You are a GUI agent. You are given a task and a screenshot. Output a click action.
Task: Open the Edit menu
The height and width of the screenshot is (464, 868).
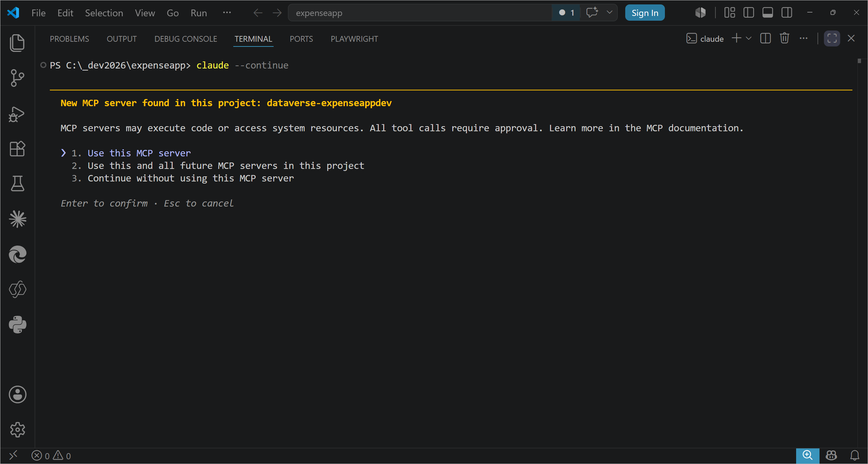coord(65,13)
